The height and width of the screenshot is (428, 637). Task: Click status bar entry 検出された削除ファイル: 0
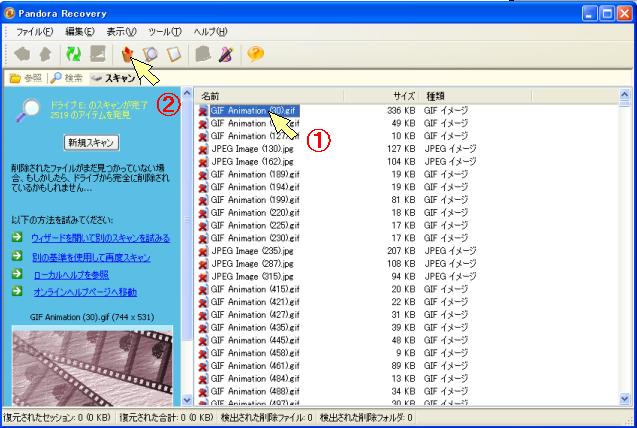266,417
